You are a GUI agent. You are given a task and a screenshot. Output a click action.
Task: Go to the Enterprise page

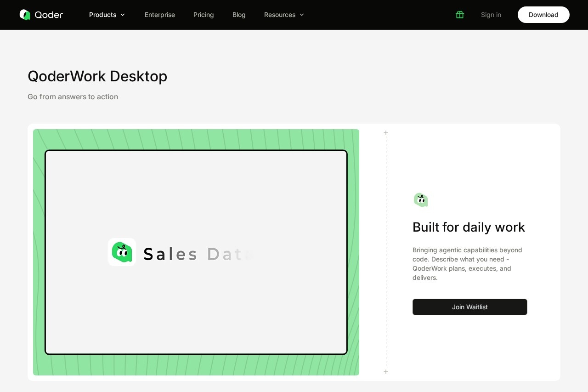pos(160,15)
